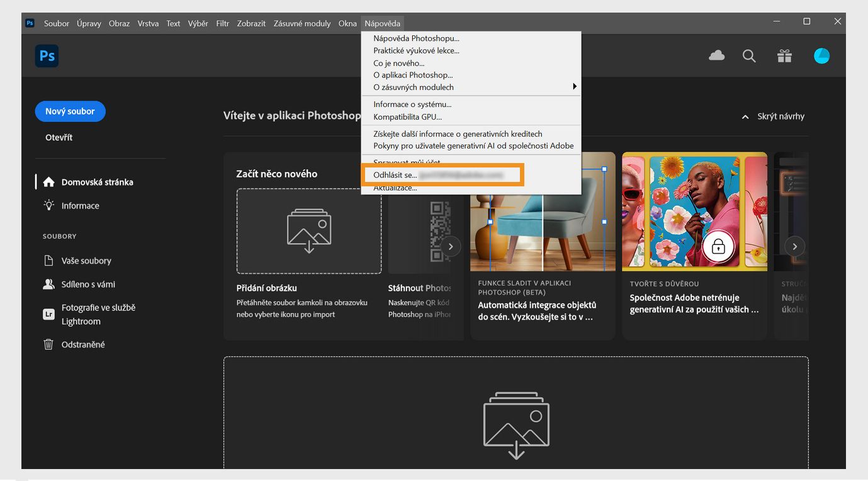Image resolution: width=868 pixels, height=481 pixels.
Task: Click the Informace lightbulb icon
Action: click(x=48, y=205)
